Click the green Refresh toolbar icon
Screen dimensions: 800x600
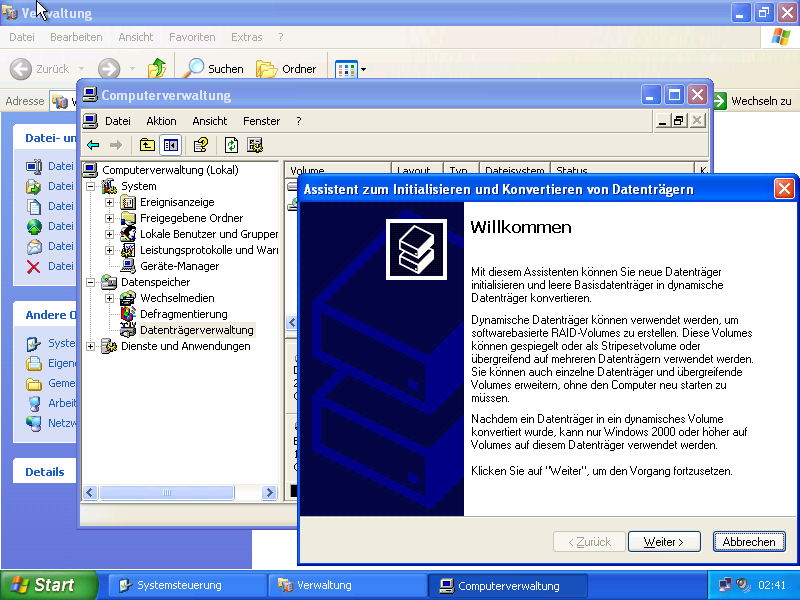231,145
